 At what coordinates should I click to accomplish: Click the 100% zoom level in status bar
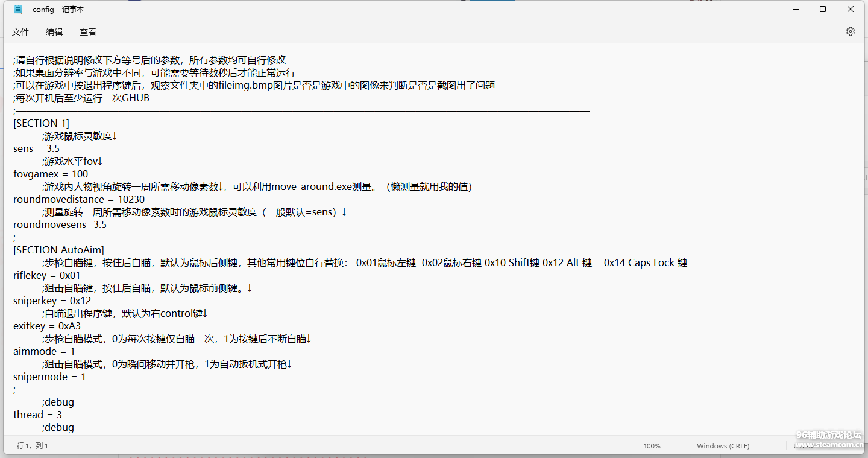coord(652,446)
